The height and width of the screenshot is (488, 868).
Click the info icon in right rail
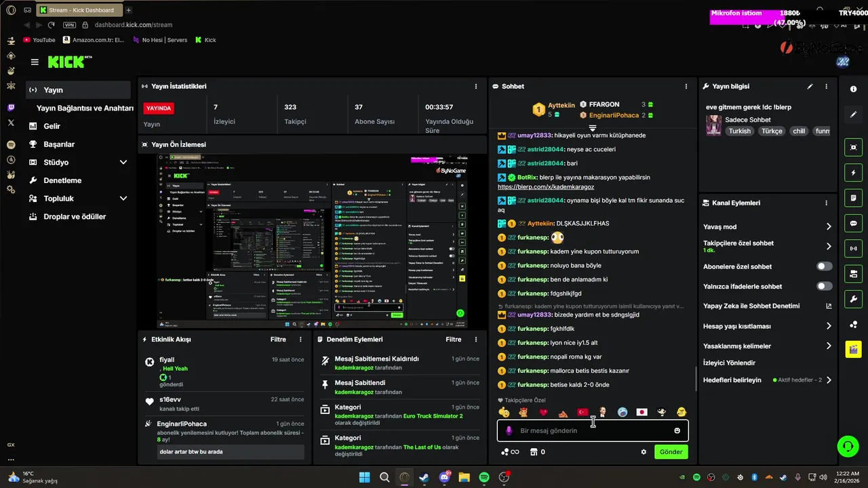[853, 89]
